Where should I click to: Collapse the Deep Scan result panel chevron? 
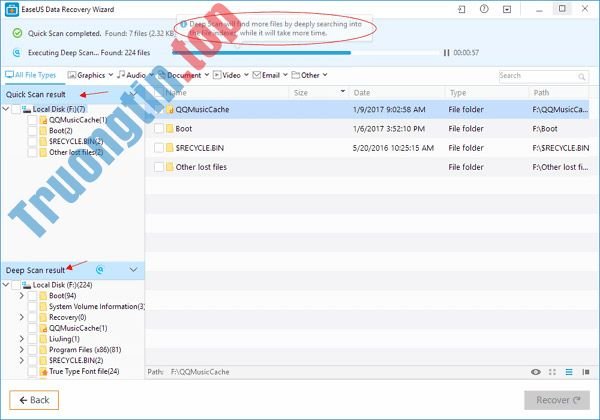click(x=133, y=270)
